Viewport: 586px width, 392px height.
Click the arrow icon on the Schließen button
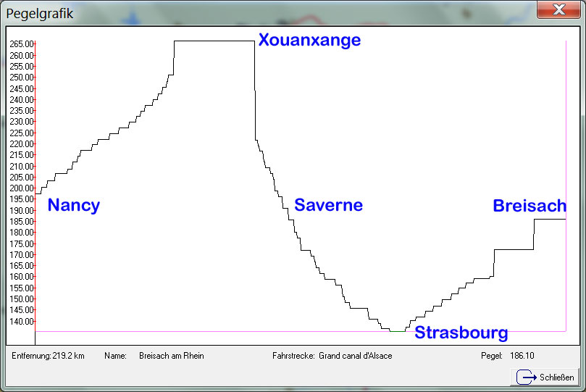tap(526, 378)
